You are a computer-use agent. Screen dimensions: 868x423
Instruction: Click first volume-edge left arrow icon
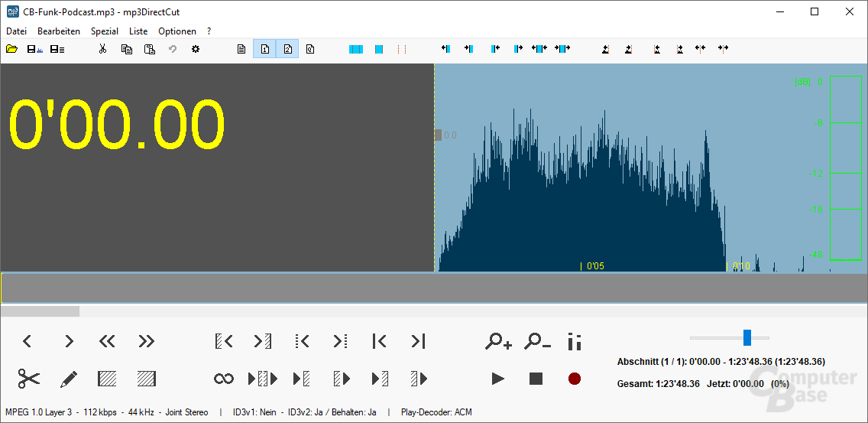point(606,50)
